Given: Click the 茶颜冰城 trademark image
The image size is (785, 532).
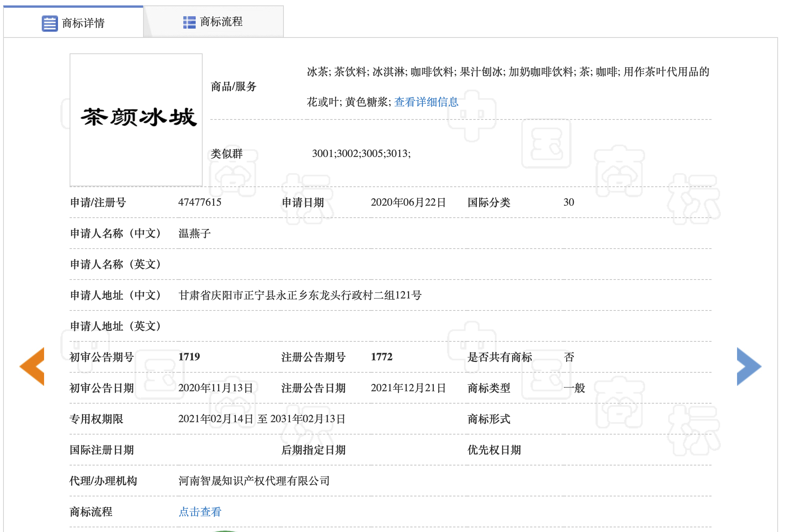Looking at the screenshot, I should tap(136, 120).
